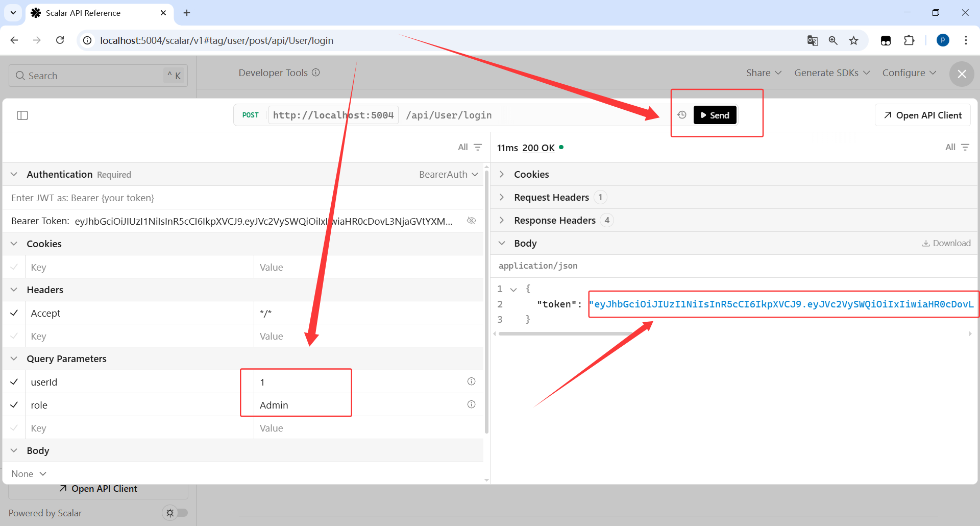Download the response body
980x526 pixels.
(x=946, y=243)
